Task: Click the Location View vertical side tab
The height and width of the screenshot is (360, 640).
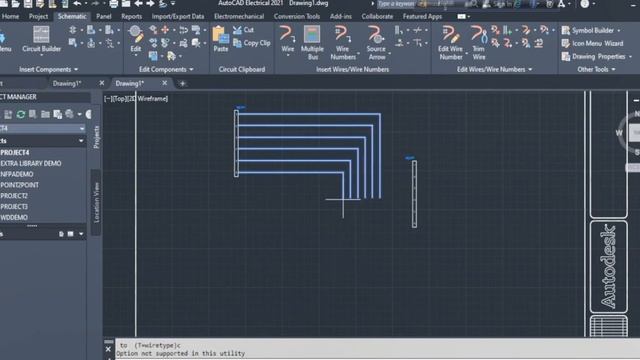Action: (96, 202)
